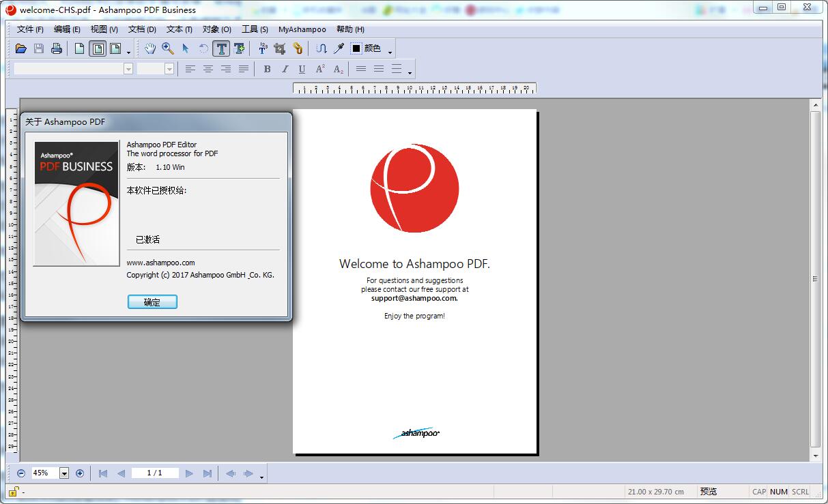This screenshot has width=828, height=504.
Task: Click the Save floppy disk icon
Action: [x=39, y=48]
